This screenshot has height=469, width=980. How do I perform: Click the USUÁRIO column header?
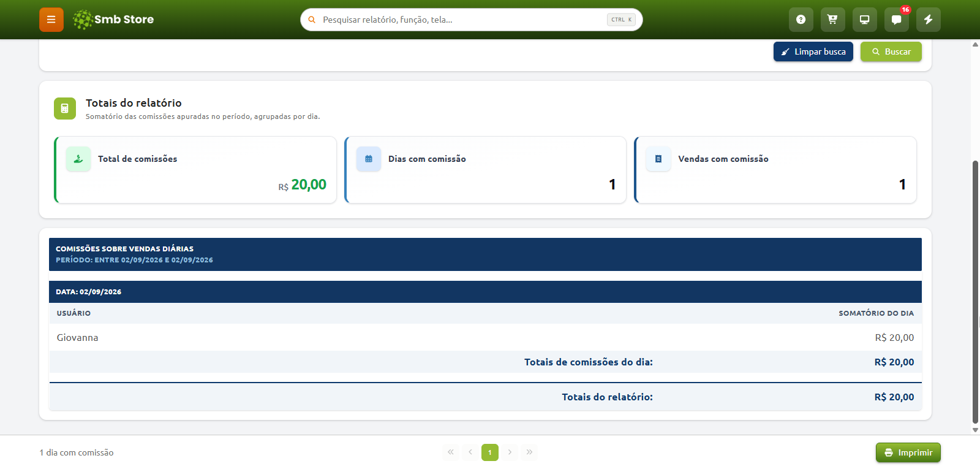coord(73,313)
